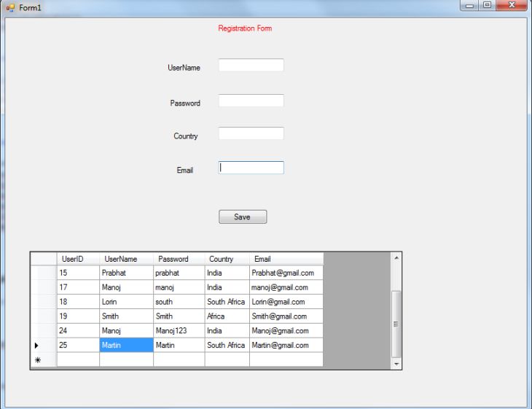Click the new-row asterisk row header

[x=44, y=359]
